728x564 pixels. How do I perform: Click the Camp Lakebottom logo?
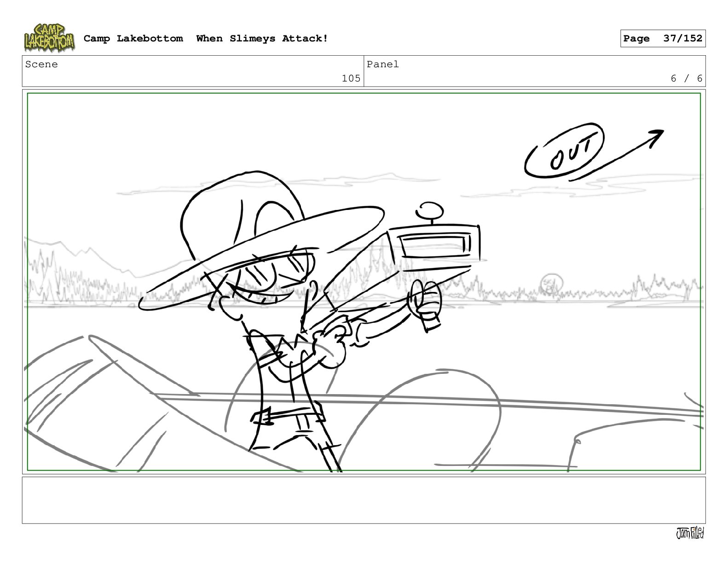click(49, 38)
